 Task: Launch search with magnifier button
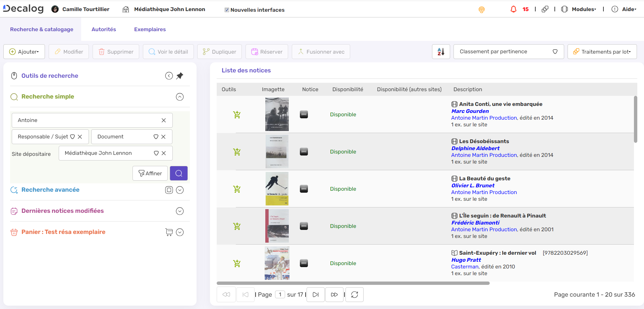pyautogui.click(x=179, y=173)
